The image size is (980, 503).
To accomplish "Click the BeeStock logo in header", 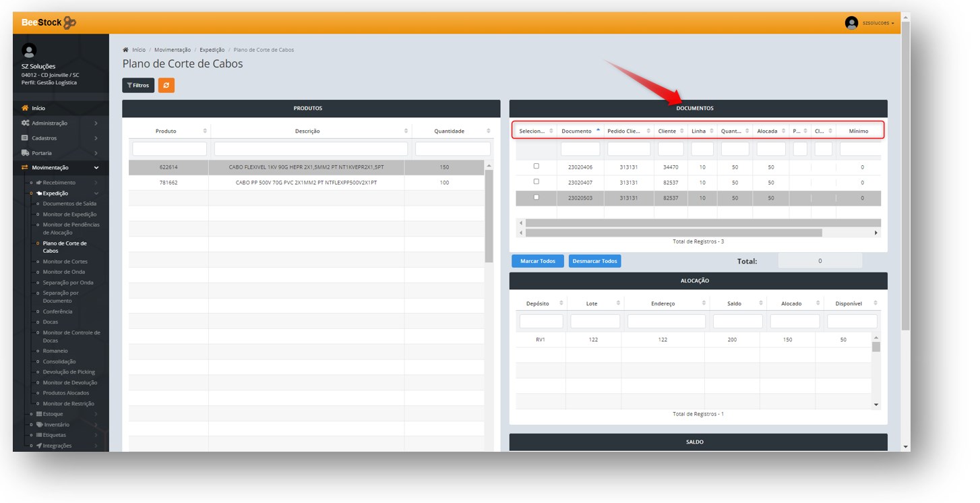I will pos(49,23).
